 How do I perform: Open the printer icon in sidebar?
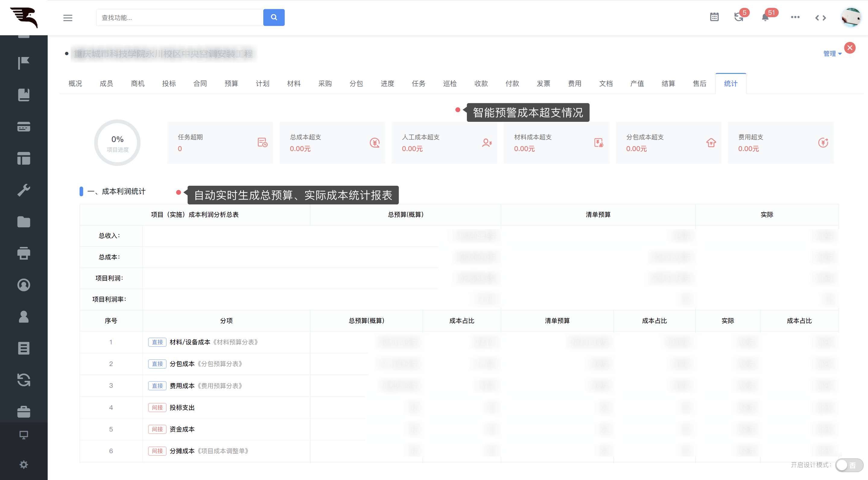click(x=24, y=253)
